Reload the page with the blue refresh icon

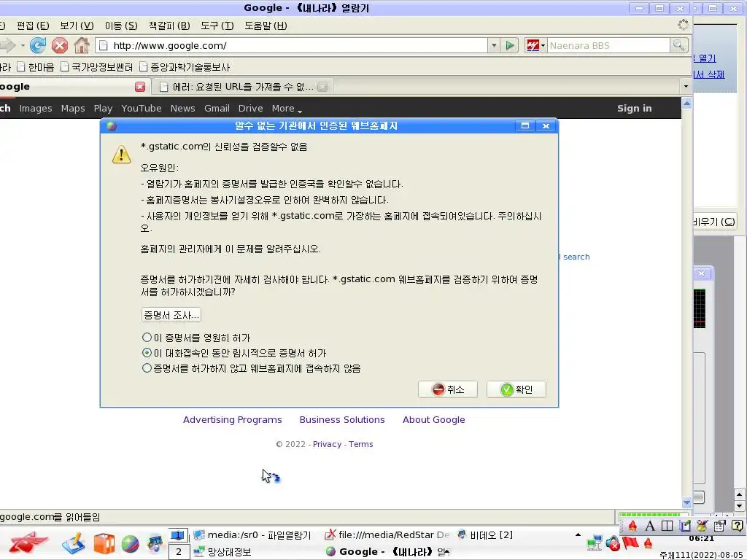coord(38,46)
